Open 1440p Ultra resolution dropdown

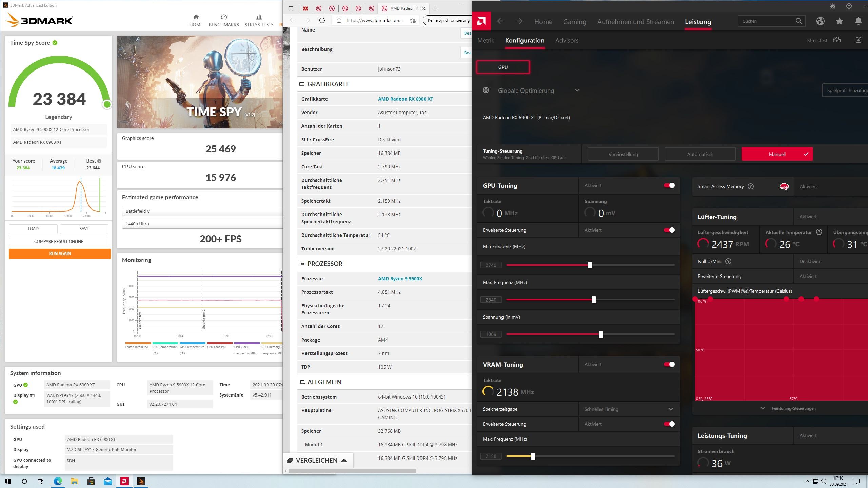[202, 224]
